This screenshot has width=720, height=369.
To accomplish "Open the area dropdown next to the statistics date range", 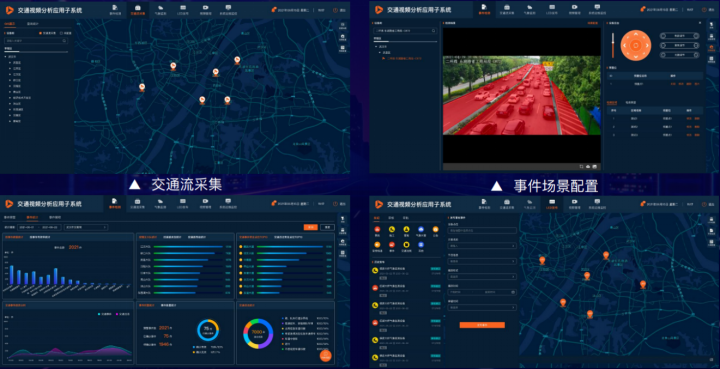I will [x=85, y=227].
